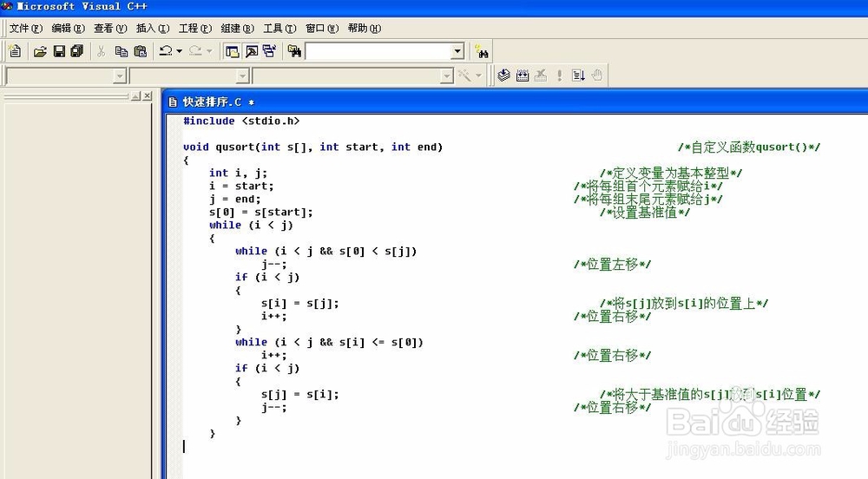This screenshot has height=479, width=868.
Task: Expand the Redo history dropdown arrow
Action: (x=208, y=51)
